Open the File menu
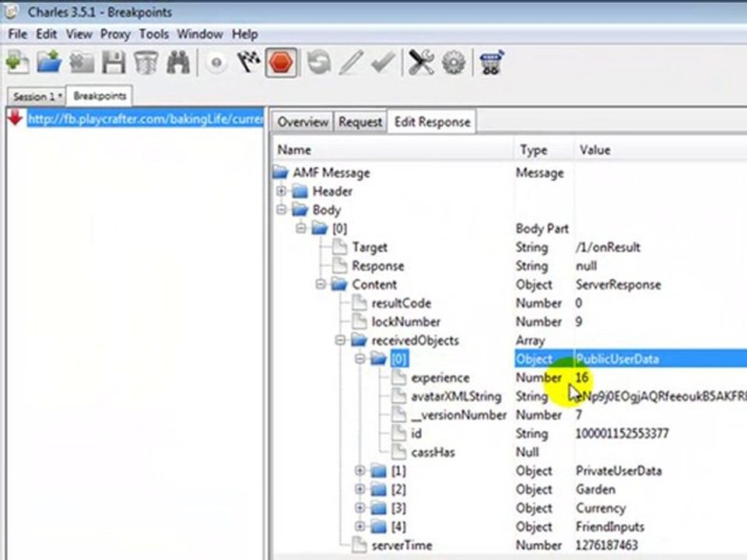 tap(18, 34)
